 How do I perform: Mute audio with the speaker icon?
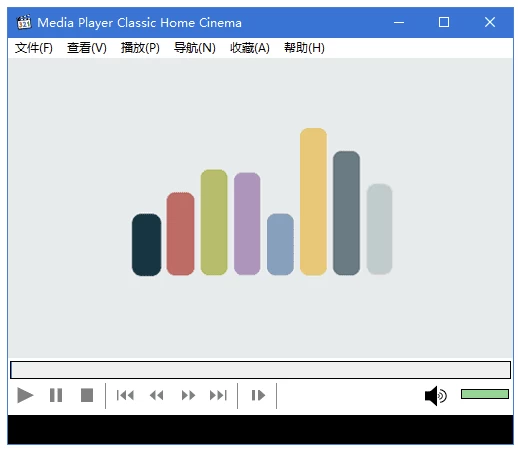(435, 396)
